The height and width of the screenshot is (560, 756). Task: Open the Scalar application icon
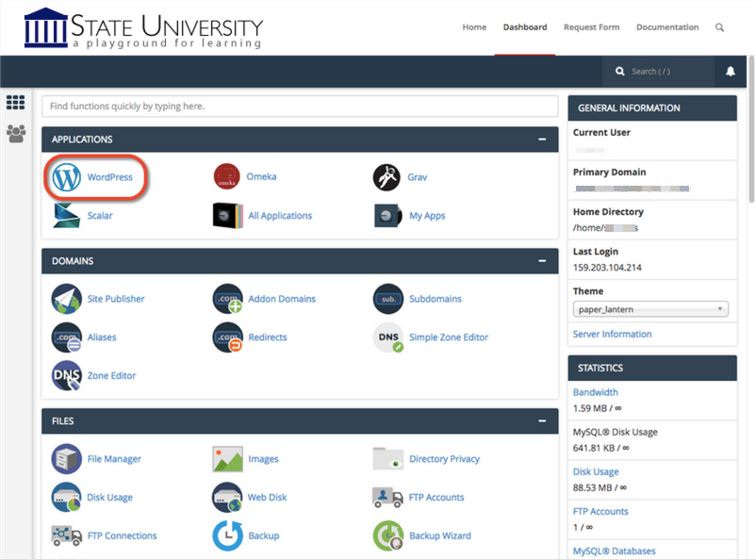click(x=67, y=215)
